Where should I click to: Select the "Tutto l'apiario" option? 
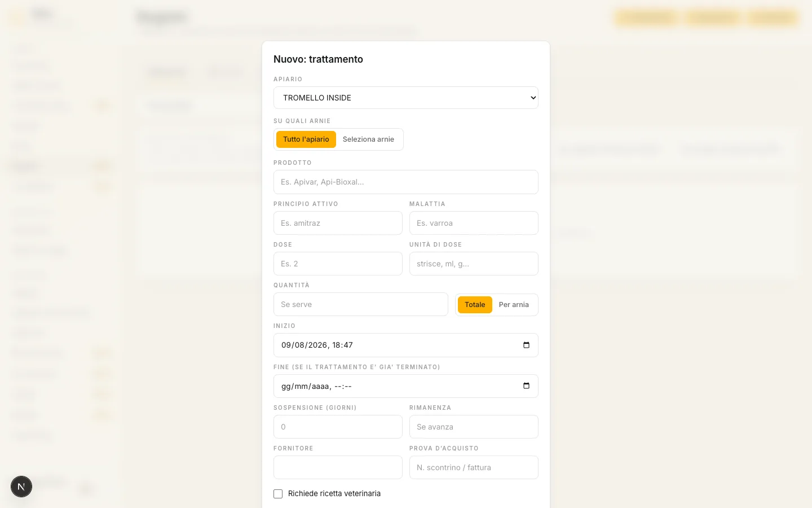pyautogui.click(x=306, y=139)
